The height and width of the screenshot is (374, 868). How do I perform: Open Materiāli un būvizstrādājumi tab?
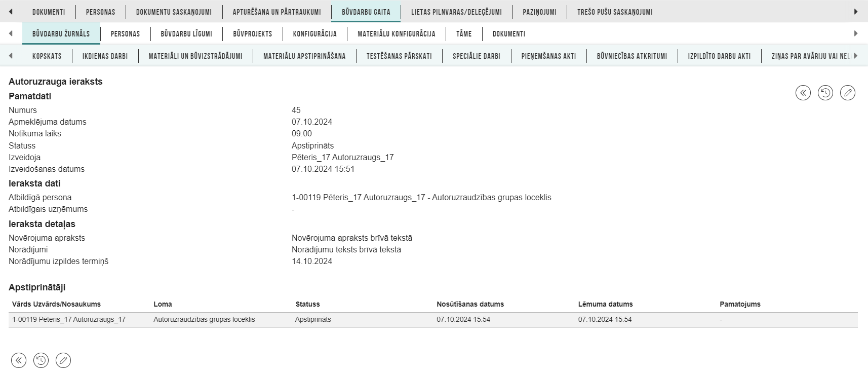click(x=195, y=56)
